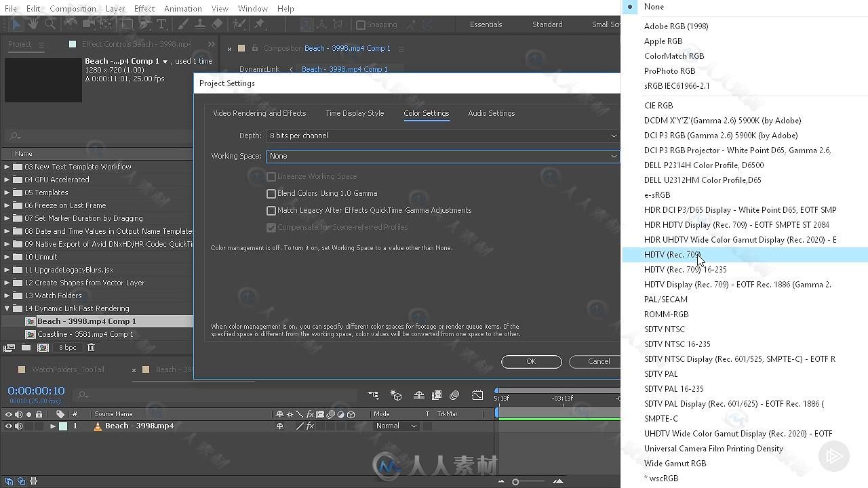Collapse the 14 Dynamic Link Fast Rendering folder
Image resolution: width=868 pixels, height=488 pixels.
pyautogui.click(x=7, y=308)
